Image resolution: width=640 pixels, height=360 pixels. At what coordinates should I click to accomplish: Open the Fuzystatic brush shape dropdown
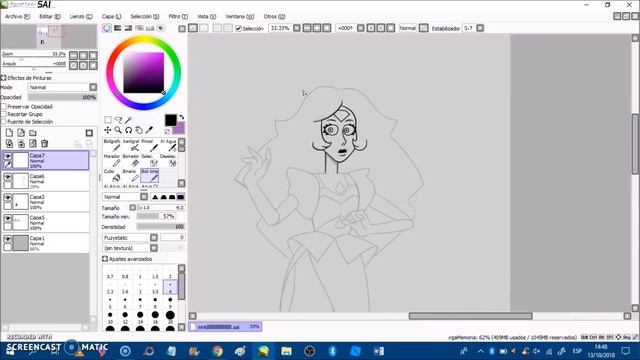(x=153, y=238)
